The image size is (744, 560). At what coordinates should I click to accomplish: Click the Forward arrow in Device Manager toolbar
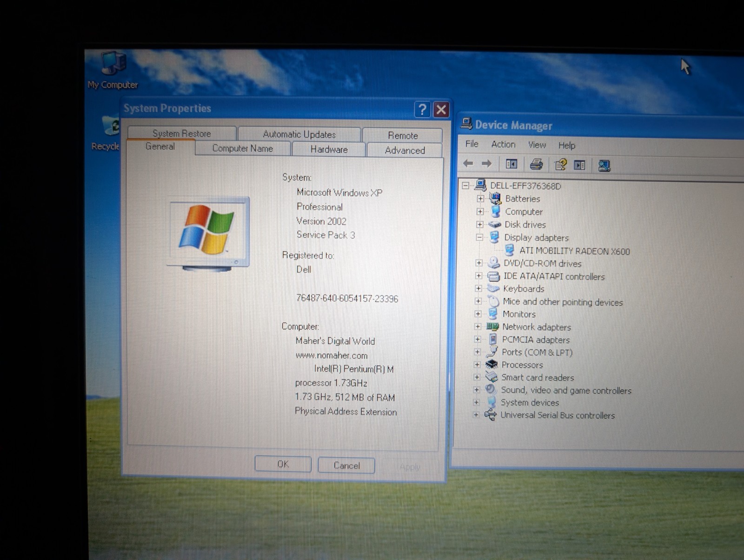(x=486, y=163)
